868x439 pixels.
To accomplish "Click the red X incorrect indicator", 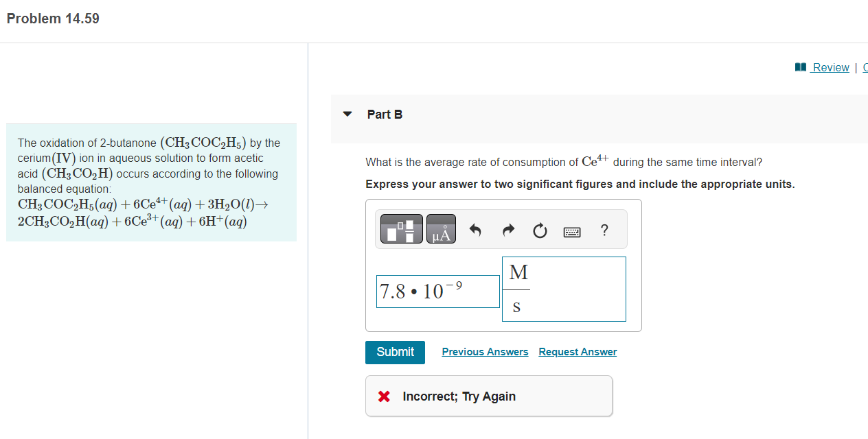I will coord(385,396).
